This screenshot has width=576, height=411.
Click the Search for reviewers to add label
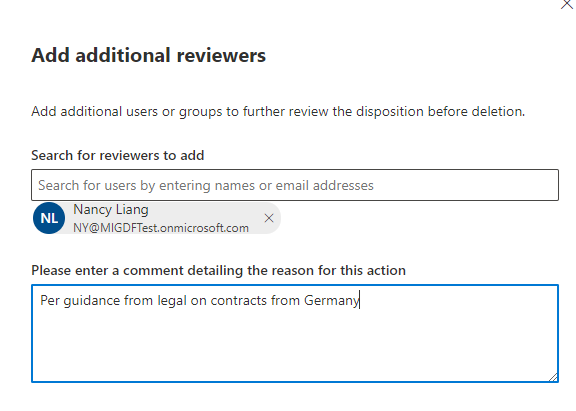(118, 155)
